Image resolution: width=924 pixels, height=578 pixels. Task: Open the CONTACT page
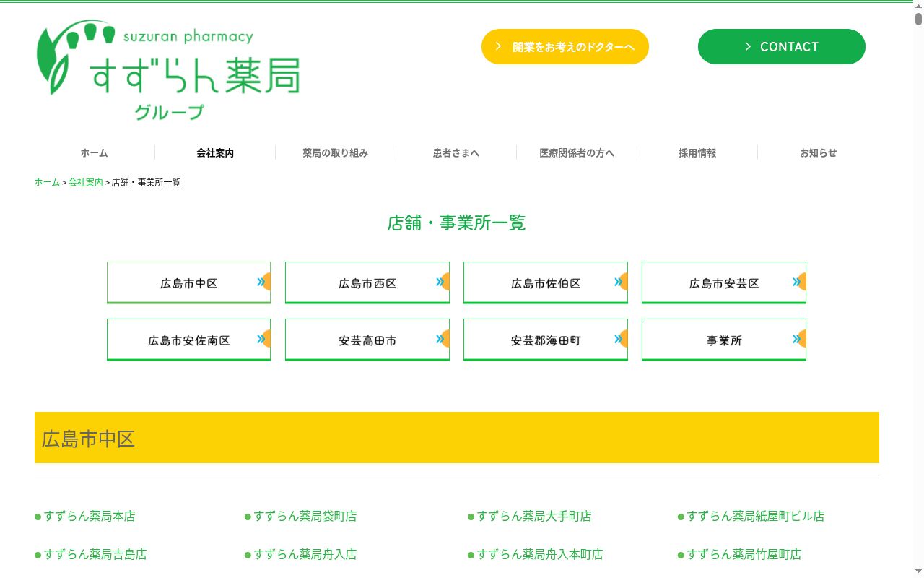(x=782, y=46)
